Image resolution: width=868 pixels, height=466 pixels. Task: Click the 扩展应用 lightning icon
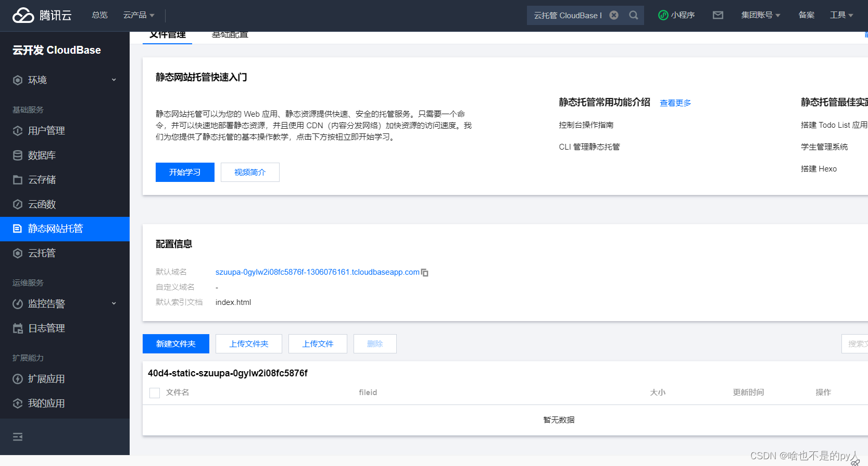[18, 379]
